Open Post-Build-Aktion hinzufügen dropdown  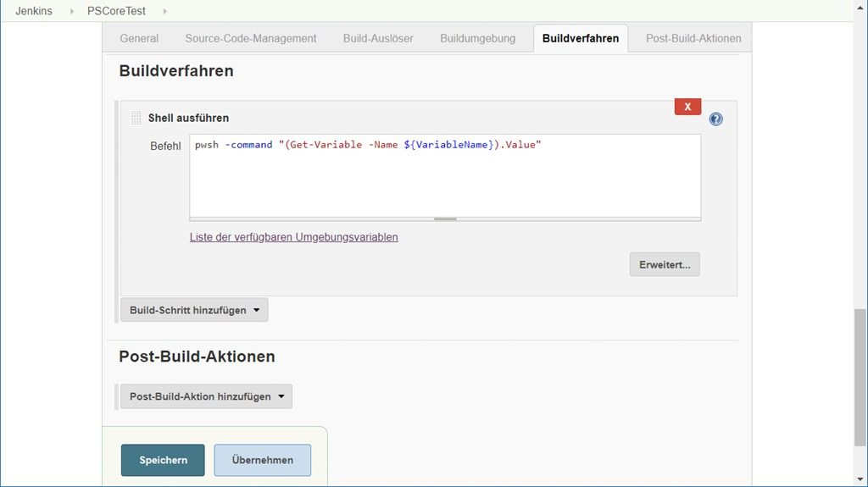coord(206,396)
